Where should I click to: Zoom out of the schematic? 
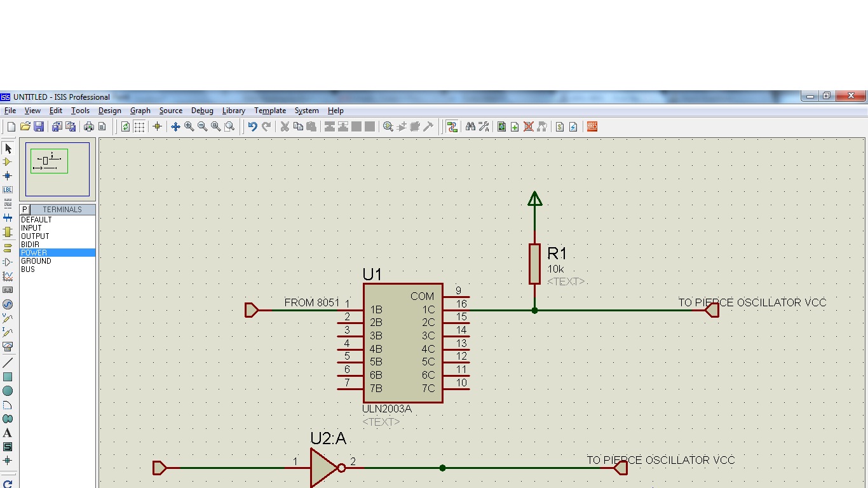(202, 127)
